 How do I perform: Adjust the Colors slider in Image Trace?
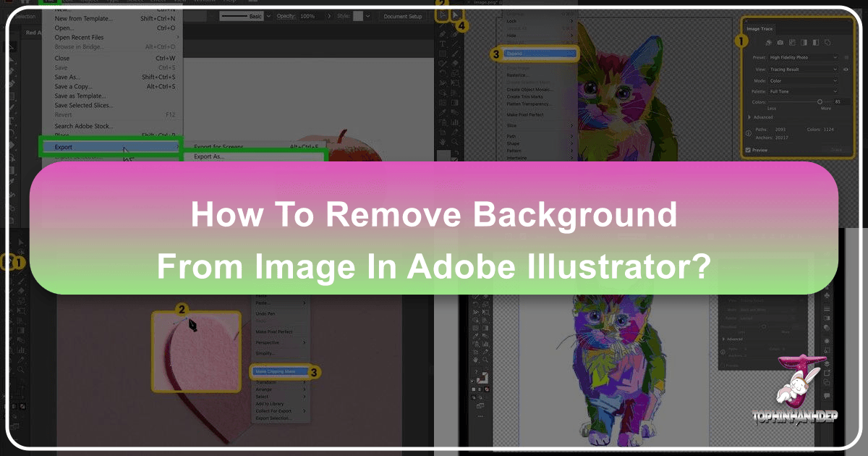click(820, 101)
